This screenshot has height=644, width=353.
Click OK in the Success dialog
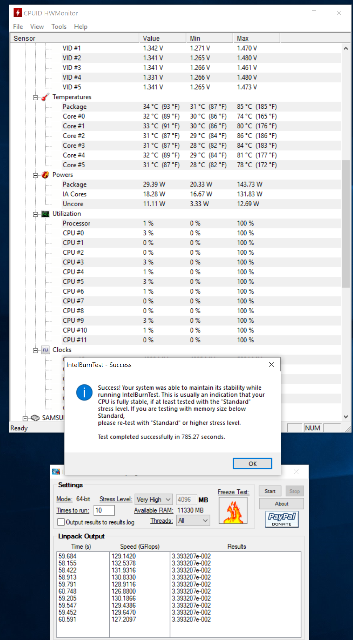coord(252,463)
